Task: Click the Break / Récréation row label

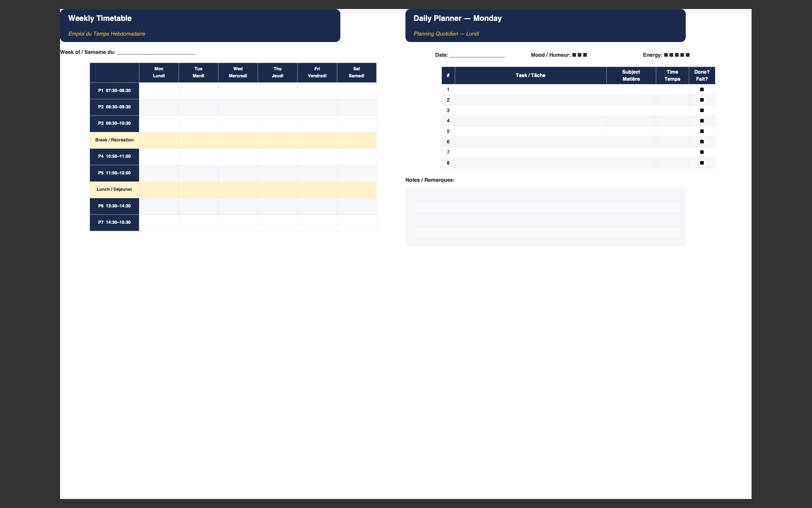Action: coord(114,140)
